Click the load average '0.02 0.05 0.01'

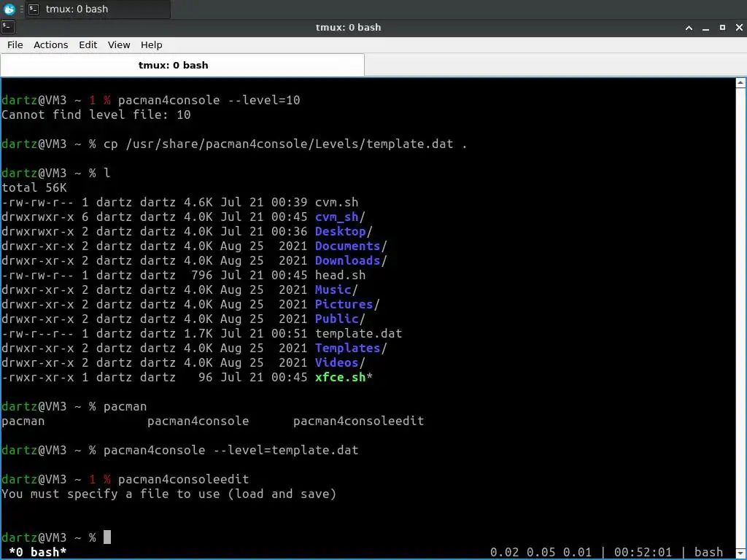(541, 553)
